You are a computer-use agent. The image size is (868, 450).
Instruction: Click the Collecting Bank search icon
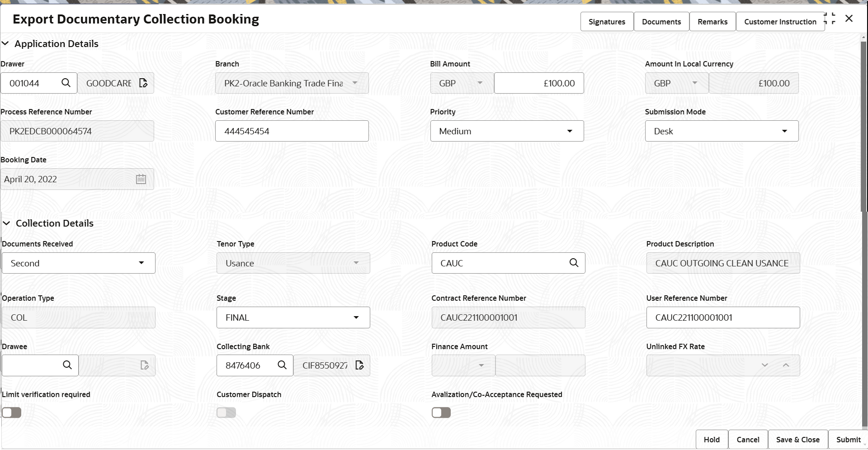(282, 365)
